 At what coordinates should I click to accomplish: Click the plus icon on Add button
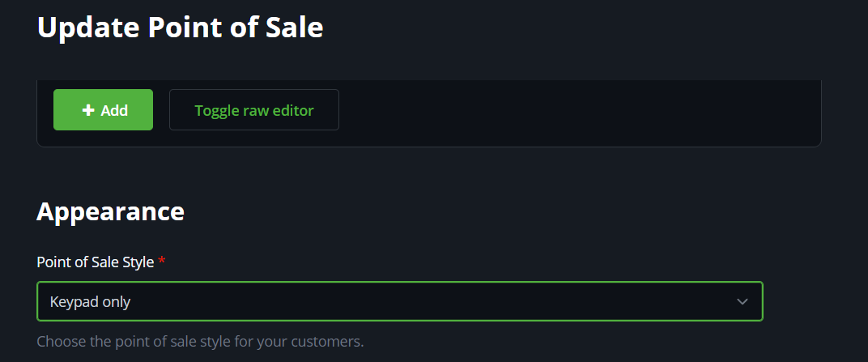(88, 110)
